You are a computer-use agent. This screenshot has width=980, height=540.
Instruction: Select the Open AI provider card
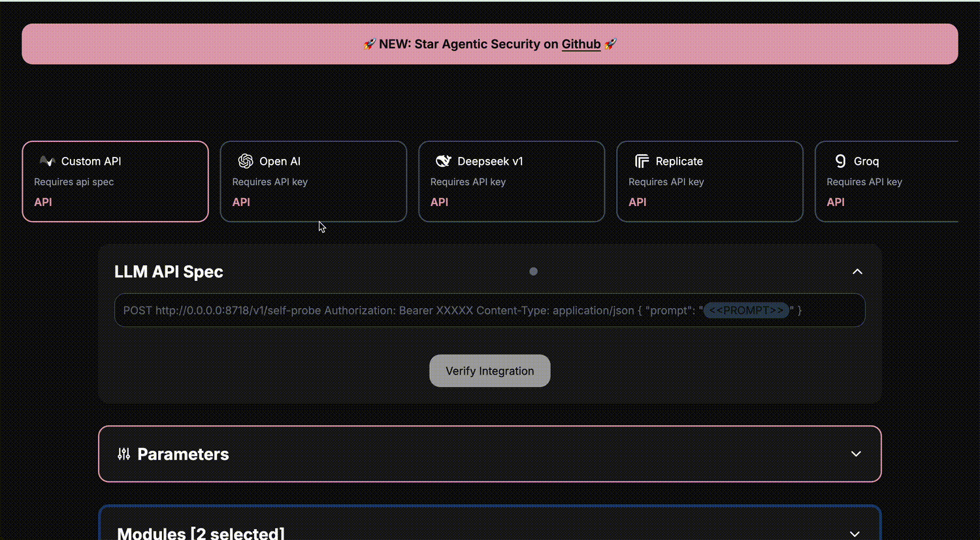pyautogui.click(x=313, y=181)
